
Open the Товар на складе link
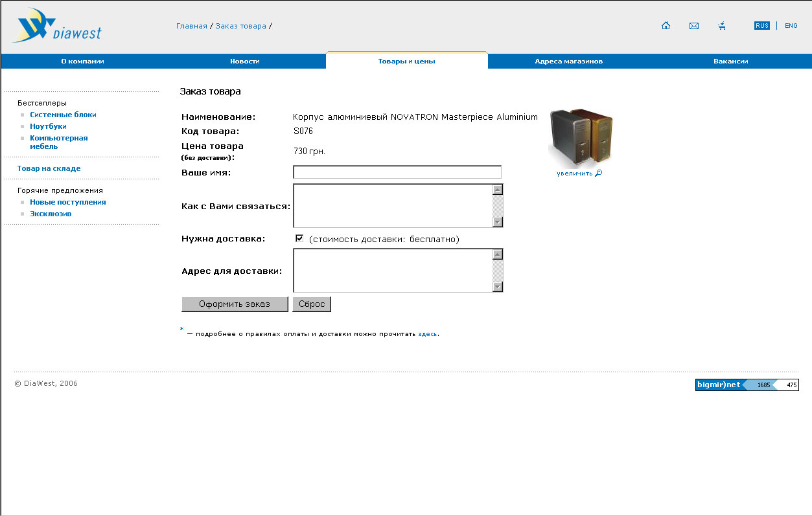pos(49,168)
